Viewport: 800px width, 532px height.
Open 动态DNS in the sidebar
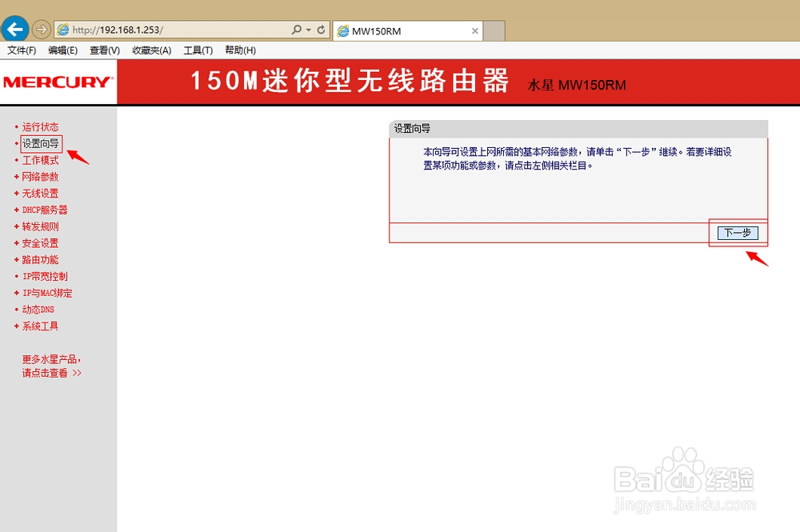point(38,310)
